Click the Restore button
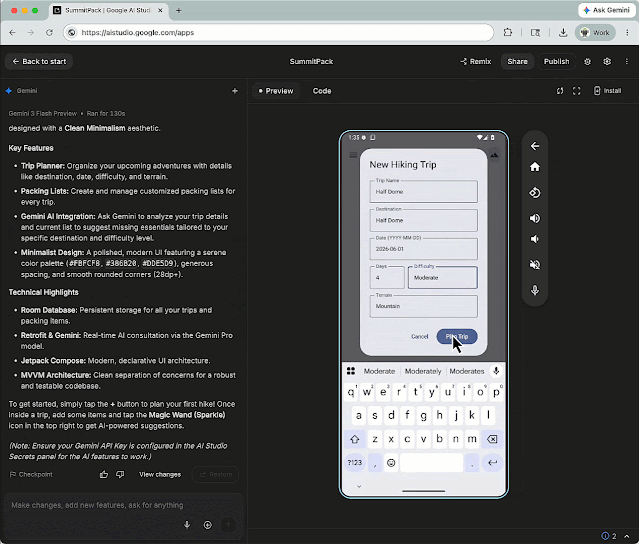The width and height of the screenshot is (639, 544). (216, 474)
